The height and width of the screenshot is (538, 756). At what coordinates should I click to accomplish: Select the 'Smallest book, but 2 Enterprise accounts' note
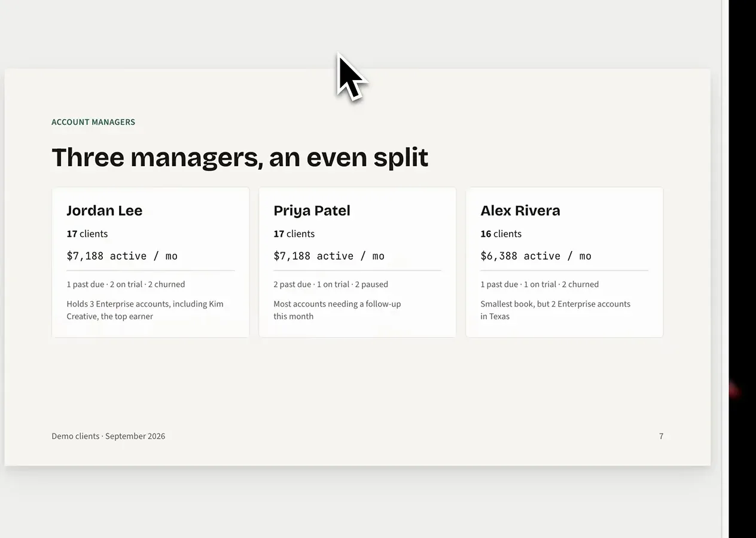pyautogui.click(x=556, y=310)
